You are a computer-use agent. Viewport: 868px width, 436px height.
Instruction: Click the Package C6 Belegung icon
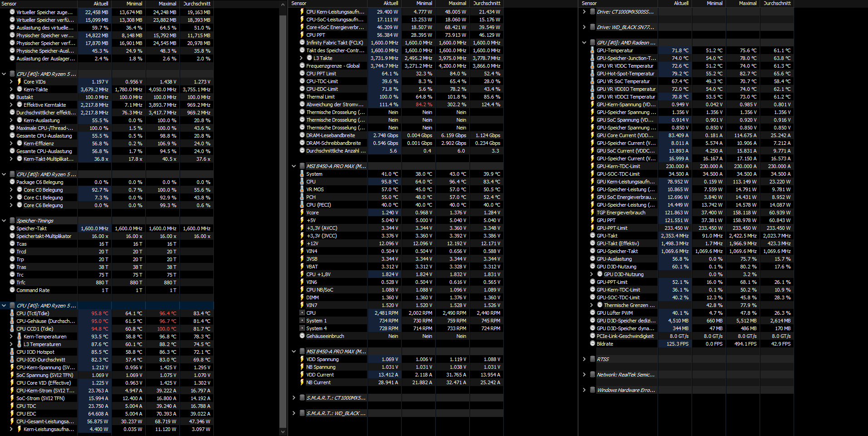pos(12,182)
